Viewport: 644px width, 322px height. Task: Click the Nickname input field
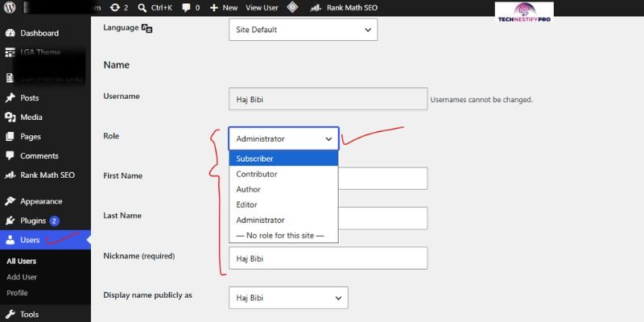[x=328, y=258]
